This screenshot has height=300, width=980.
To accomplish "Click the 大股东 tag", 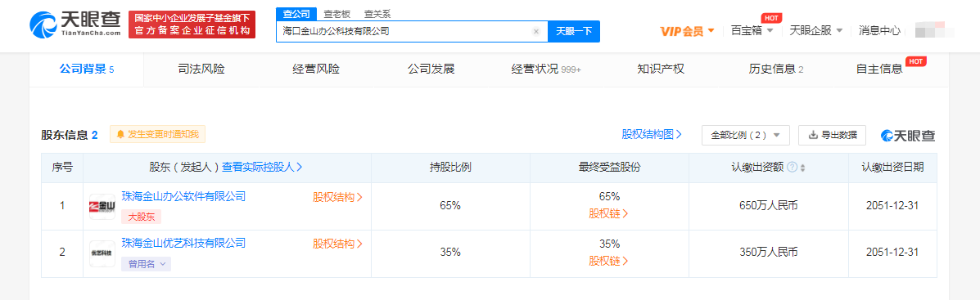I will pos(142,217).
